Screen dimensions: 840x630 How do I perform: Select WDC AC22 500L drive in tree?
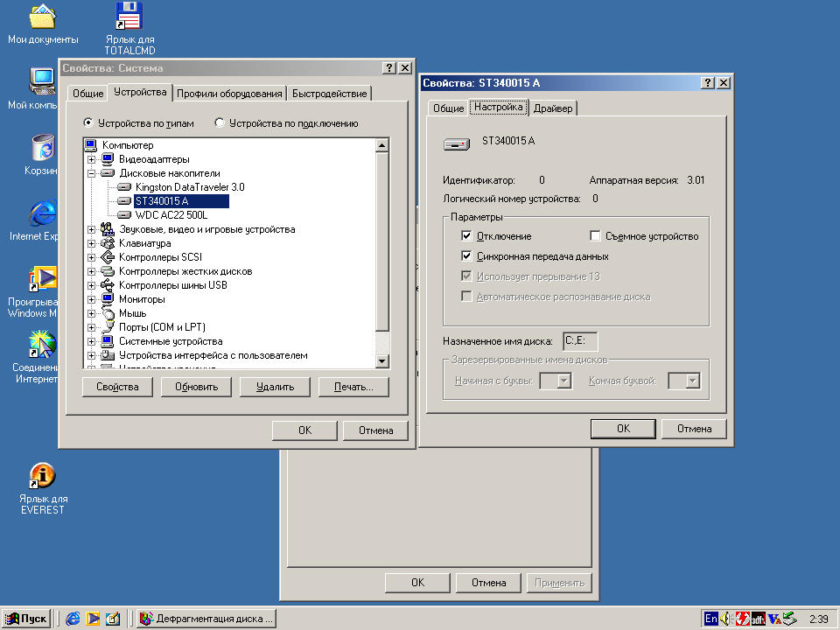click(x=171, y=215)
